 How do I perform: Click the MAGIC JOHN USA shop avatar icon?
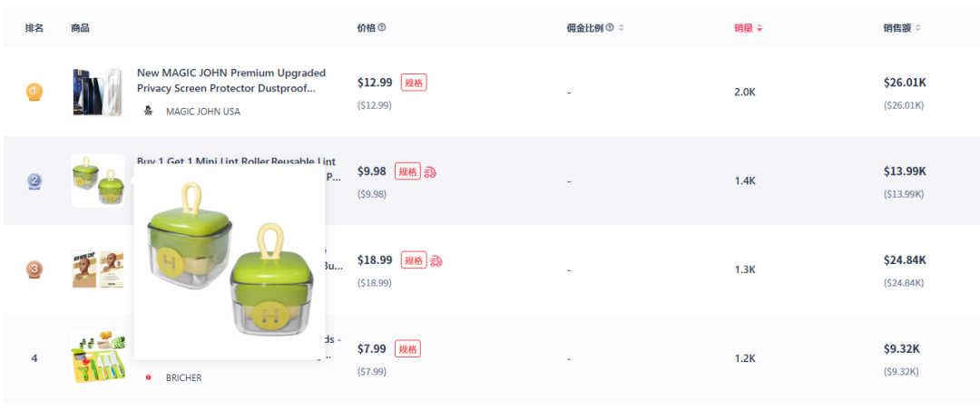(x=148, y=111)
